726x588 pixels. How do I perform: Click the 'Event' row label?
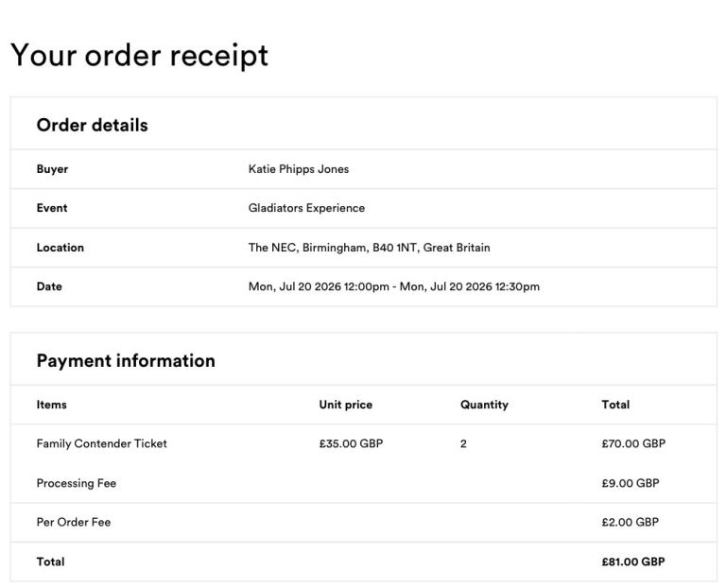pyautogui.click(x=52, y=208)
